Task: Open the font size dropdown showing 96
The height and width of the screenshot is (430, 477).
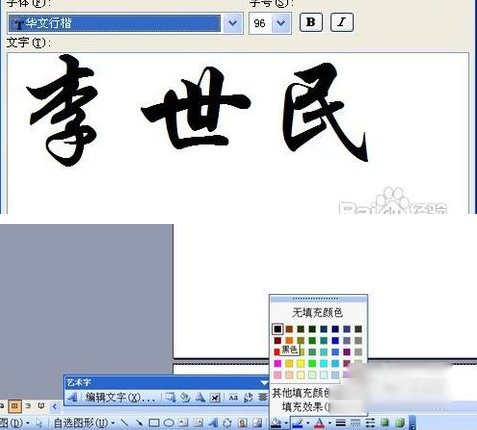Action: [281, 23]
